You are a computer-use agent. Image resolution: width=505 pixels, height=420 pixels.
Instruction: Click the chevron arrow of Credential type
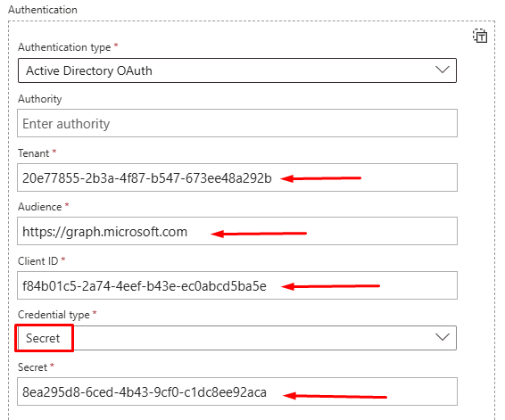coord(443,337)
